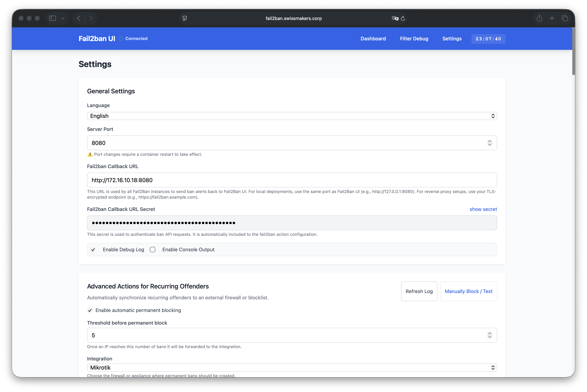
Task: Click the Safari sidebar toggle icon
Action: [x=52, y=18]
